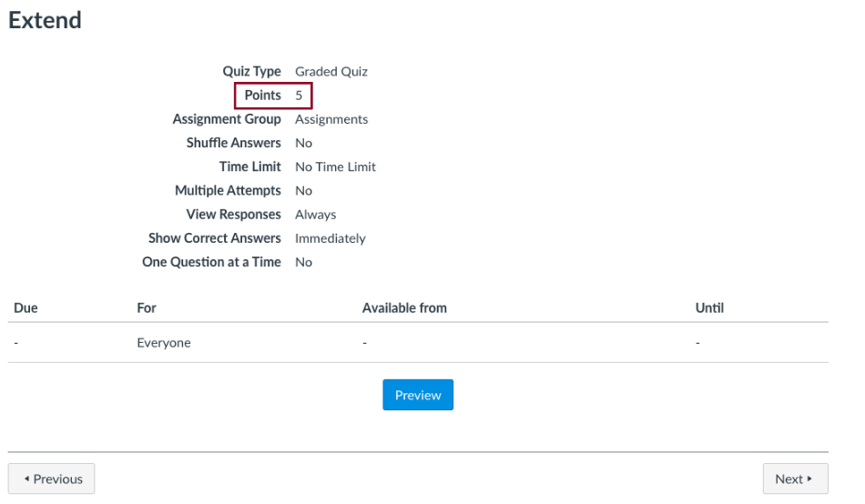Go to the Next module item
865x504 pixels.
point(795,479)
